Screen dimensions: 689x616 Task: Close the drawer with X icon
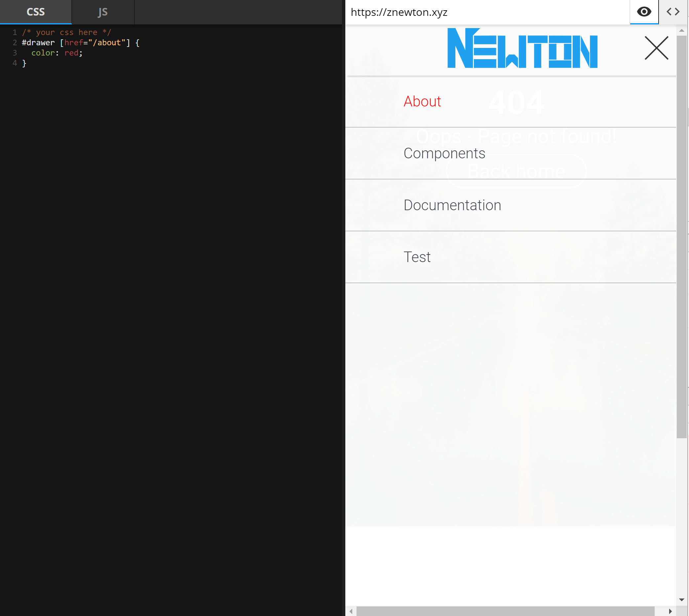coord(656,48)
